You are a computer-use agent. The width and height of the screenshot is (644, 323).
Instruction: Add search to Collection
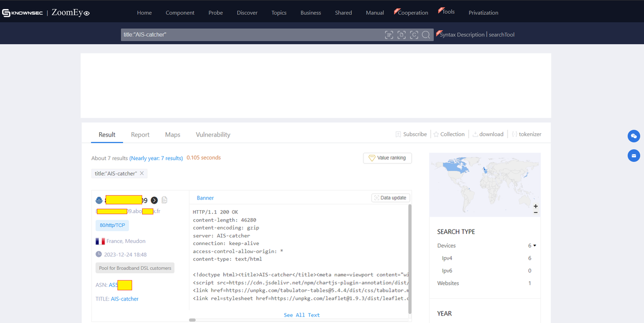point(449,134)
